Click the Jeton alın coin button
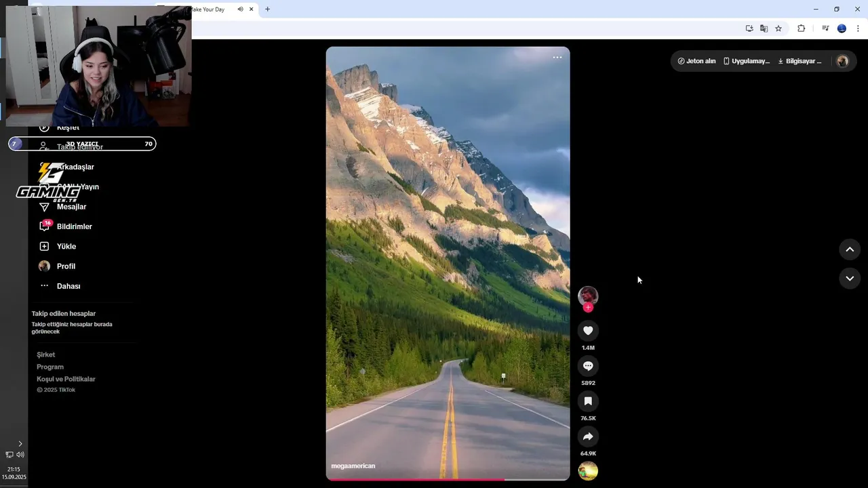 [696, 61]
